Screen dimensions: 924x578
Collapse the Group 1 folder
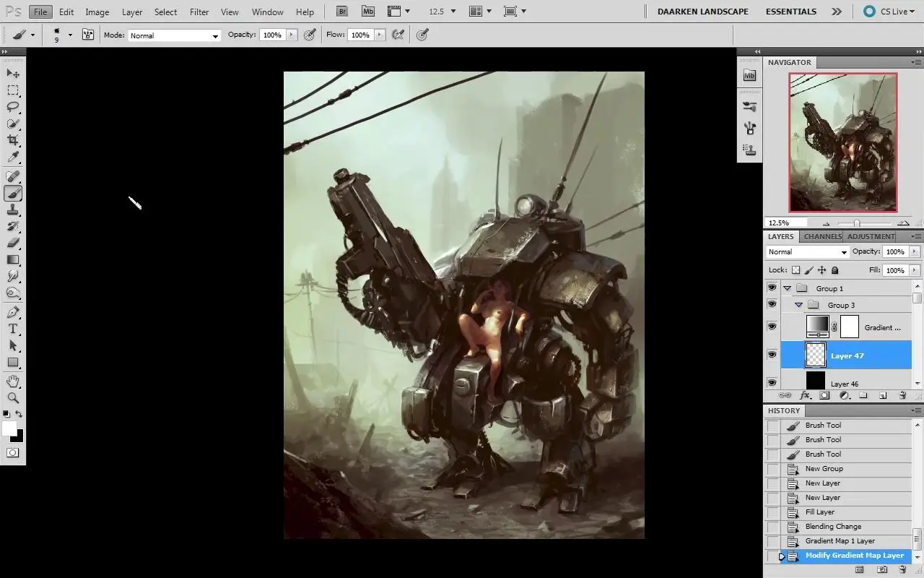[x=787, y=288]
